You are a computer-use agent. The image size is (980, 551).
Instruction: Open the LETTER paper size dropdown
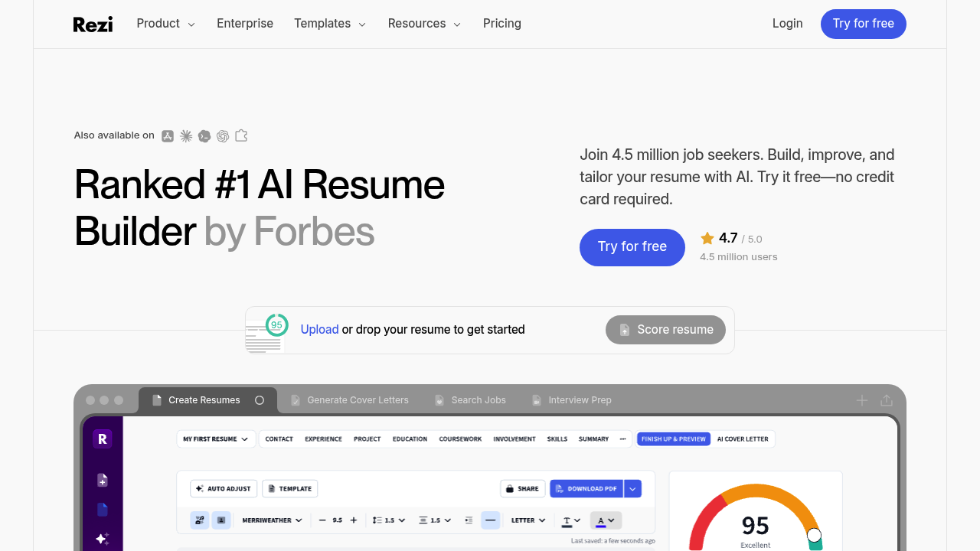pyautogui.click(x=528, y=520)
